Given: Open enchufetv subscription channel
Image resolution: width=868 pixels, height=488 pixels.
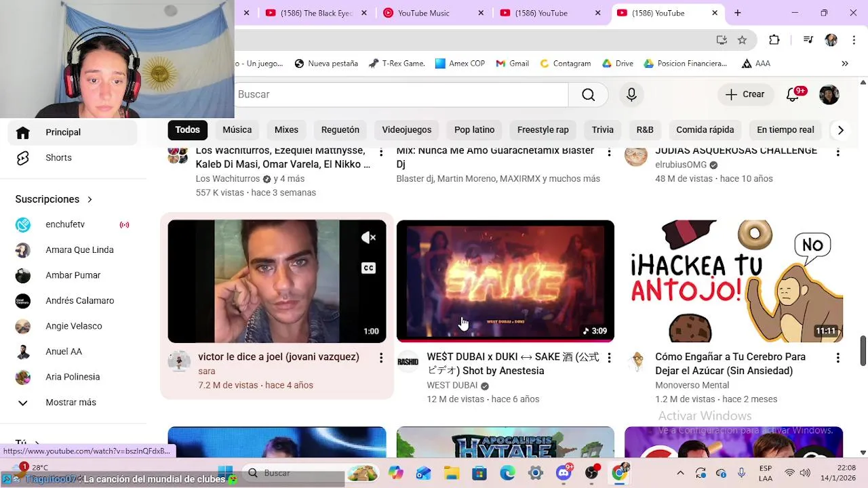Looking at the screenshot, I should (73, 225).
